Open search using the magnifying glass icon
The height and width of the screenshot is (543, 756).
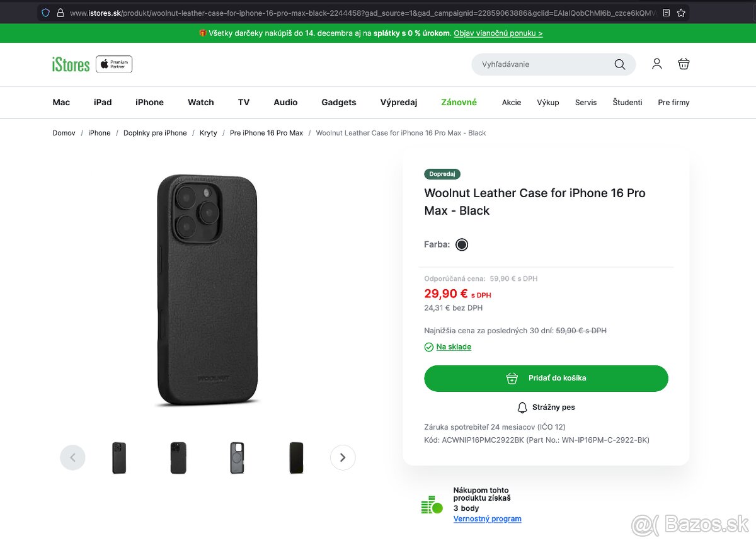(x=619, y=64)
